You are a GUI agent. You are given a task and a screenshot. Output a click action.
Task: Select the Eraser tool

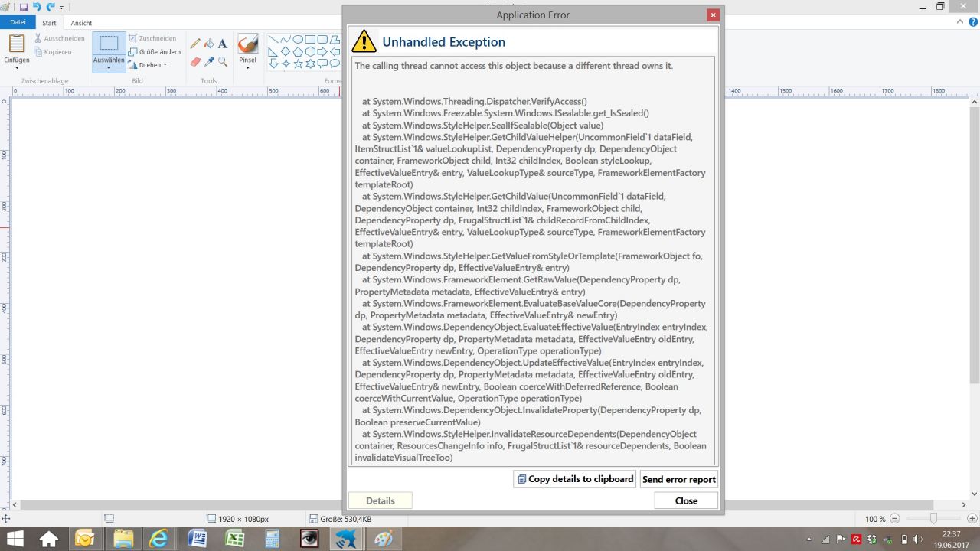coord(195,61)
